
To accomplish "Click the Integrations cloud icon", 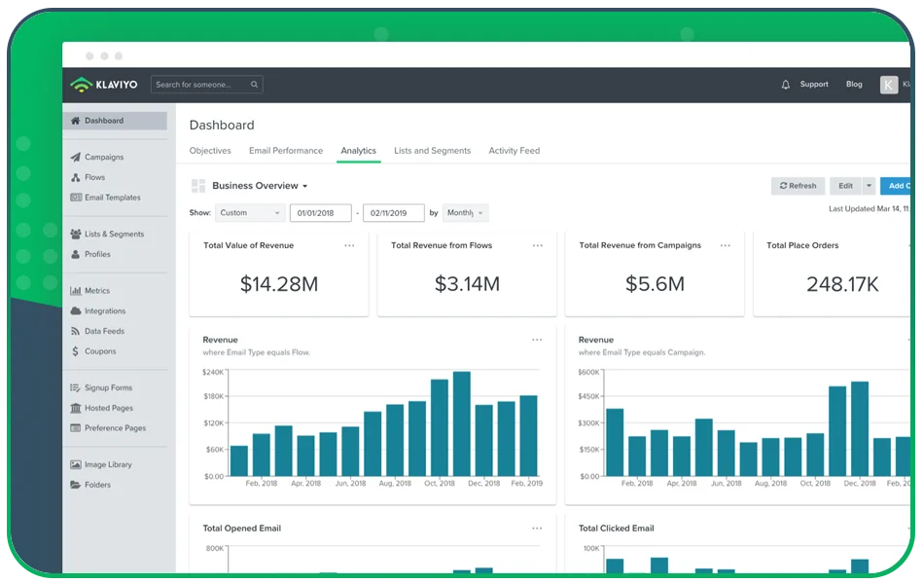I will [76, 310].
